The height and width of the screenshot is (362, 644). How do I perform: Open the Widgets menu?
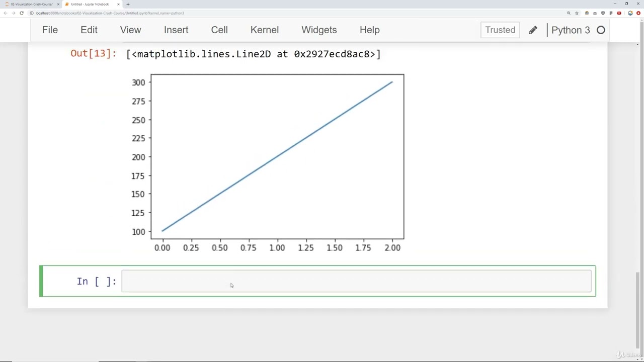pos(319,30)
